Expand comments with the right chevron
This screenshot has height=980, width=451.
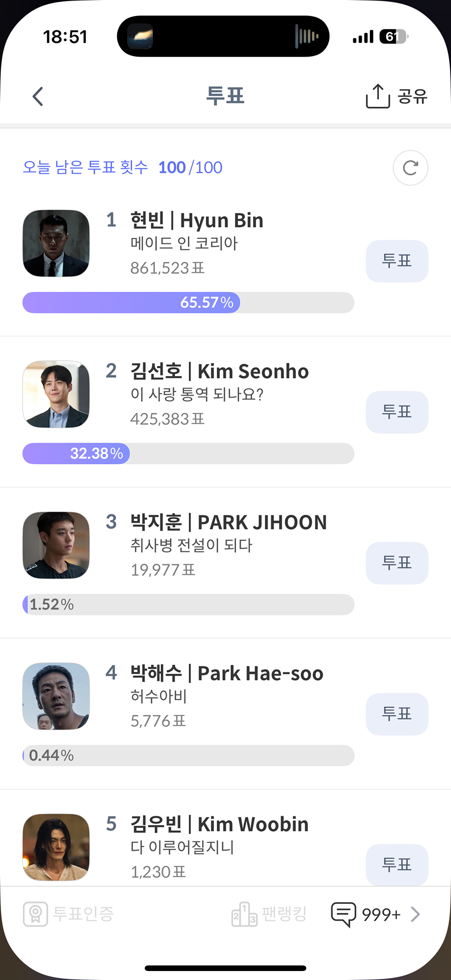[x=415, y=914]
